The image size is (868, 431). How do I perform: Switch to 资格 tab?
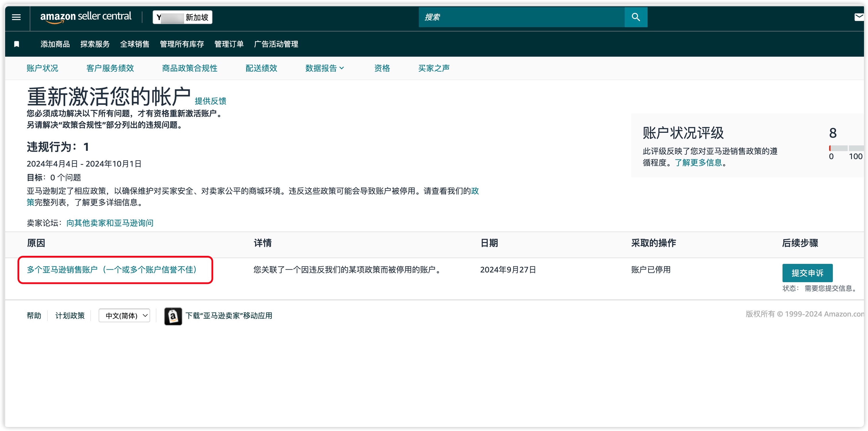pyautogui.click(x=382, y=68)
